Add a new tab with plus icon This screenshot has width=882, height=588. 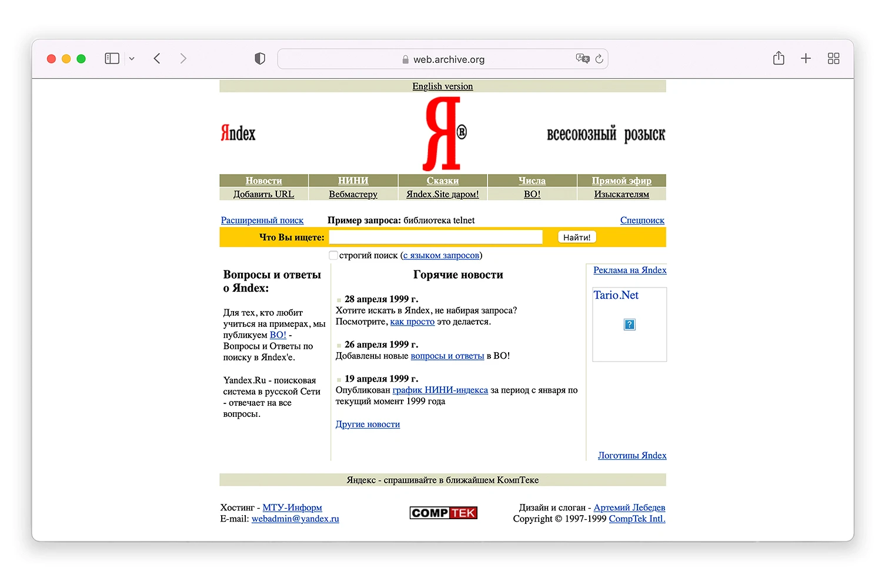tap(806, 59)
